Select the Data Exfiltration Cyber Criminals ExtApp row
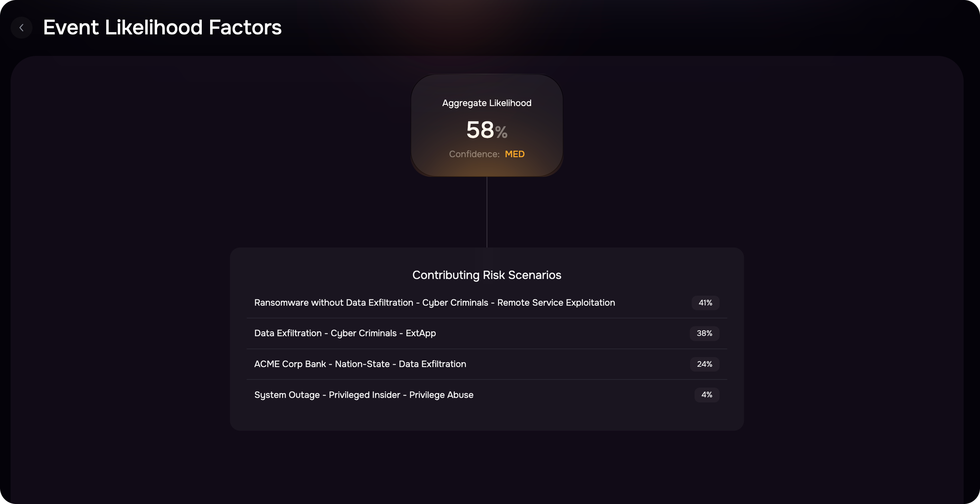The width and height of the screenshot is (980, 504). (486, 333)
